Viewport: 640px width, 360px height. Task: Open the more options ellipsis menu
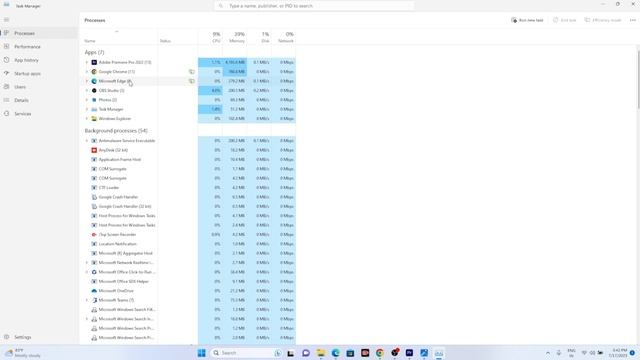click(633, 20)
